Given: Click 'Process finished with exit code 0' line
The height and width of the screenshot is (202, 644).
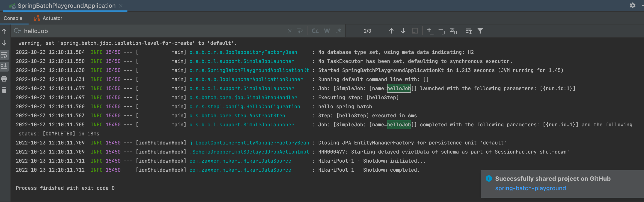Looking at the screenshot, I should (65, 188).
